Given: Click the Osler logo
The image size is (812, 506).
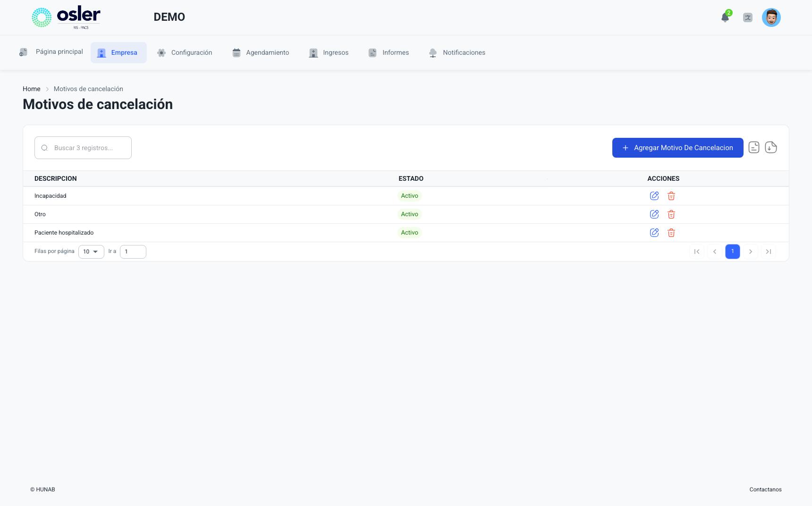Looking at the screenshot, I should (x=66, y=17).
